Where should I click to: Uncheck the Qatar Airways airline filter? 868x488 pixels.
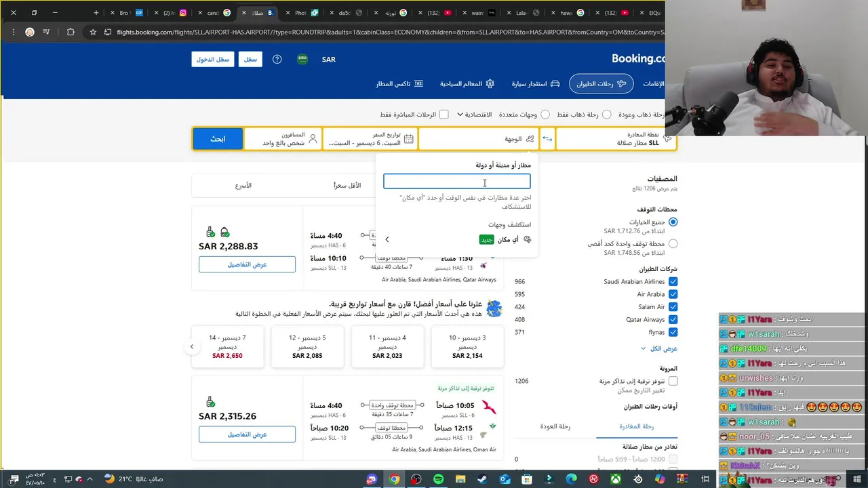pyautogui.click(x=673, y=319)
